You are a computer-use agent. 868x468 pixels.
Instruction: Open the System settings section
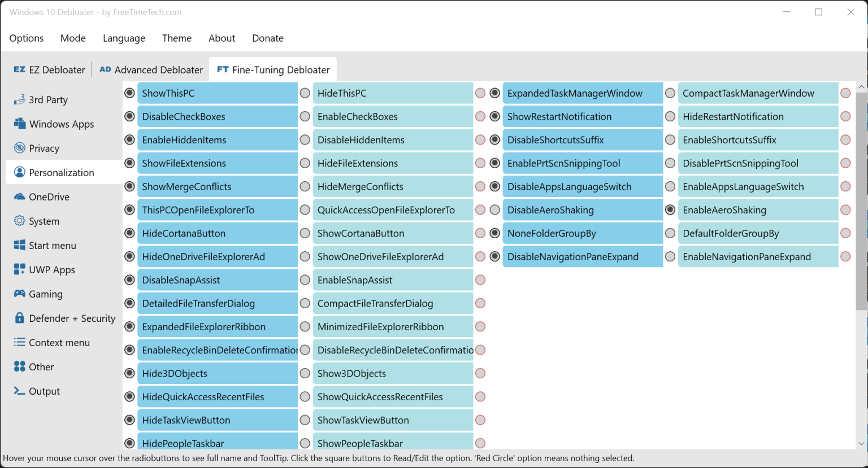(20, 221)
